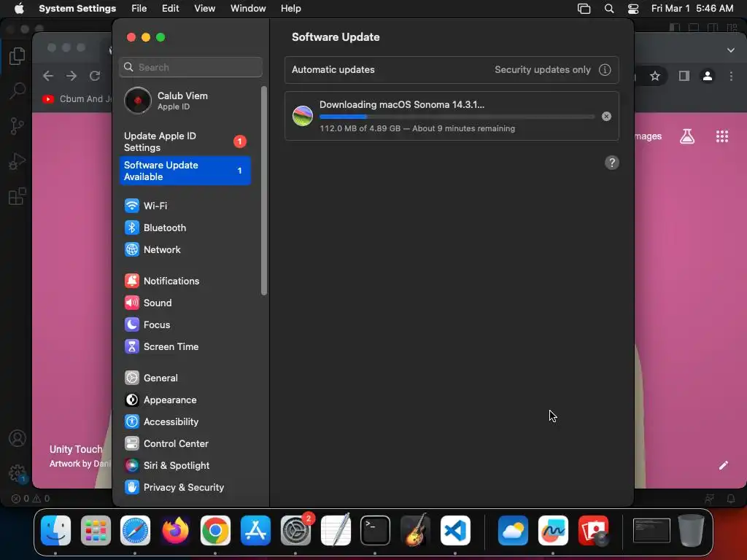Open Google apps grid in Chrome

(722, 136)
